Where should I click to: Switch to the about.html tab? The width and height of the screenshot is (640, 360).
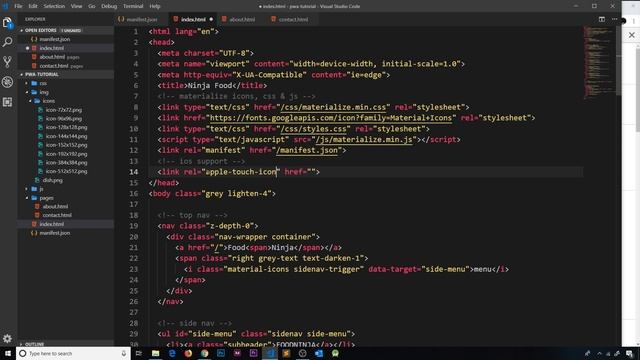click(x=242, y=19)
